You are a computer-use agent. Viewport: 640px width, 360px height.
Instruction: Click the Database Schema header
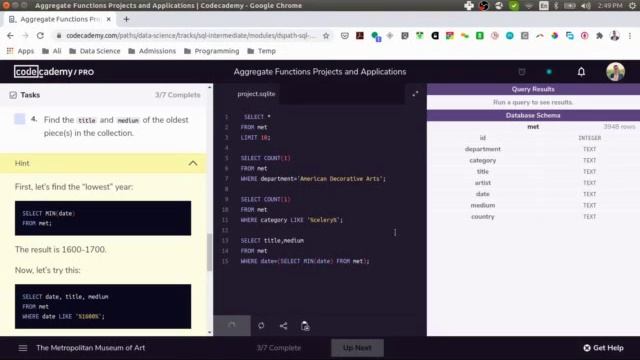(x=533, y=116)
